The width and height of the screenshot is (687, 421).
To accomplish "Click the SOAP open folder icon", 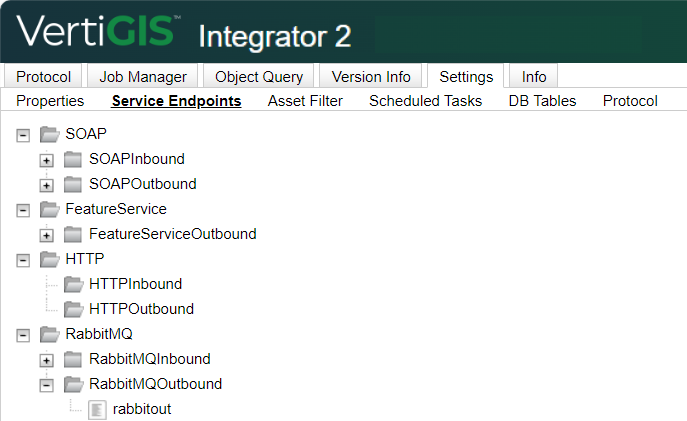I will coord(50,134).
